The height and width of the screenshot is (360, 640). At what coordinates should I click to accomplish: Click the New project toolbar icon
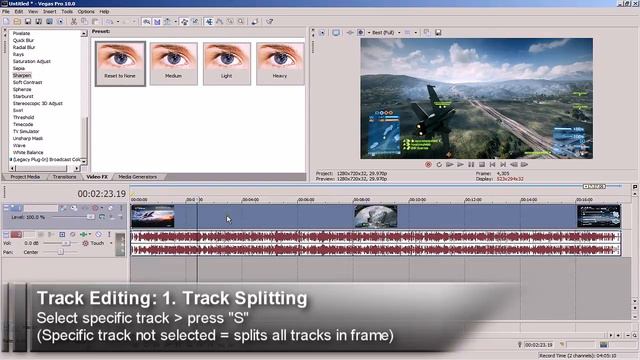(6, 21)
